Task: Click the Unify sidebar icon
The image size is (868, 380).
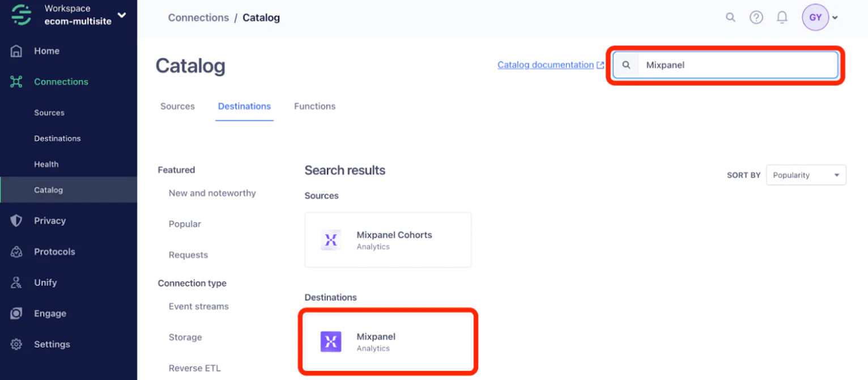Action: (16, 282)
